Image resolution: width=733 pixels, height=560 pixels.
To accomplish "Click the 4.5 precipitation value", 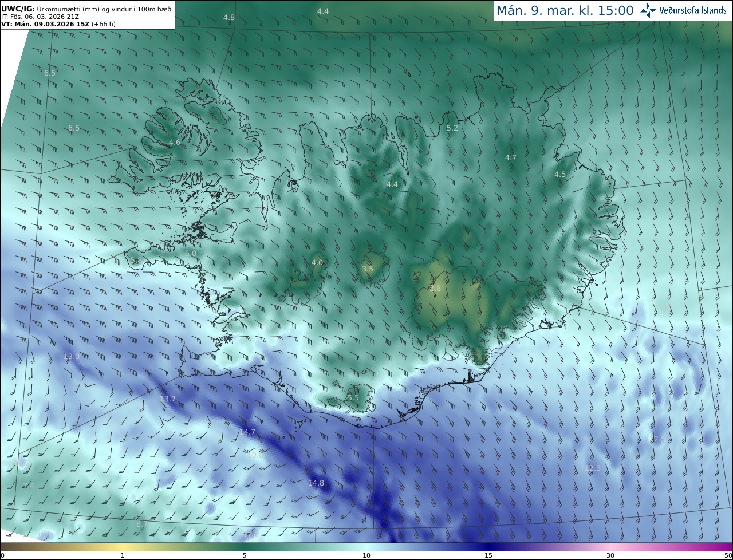I will point(560,175).
